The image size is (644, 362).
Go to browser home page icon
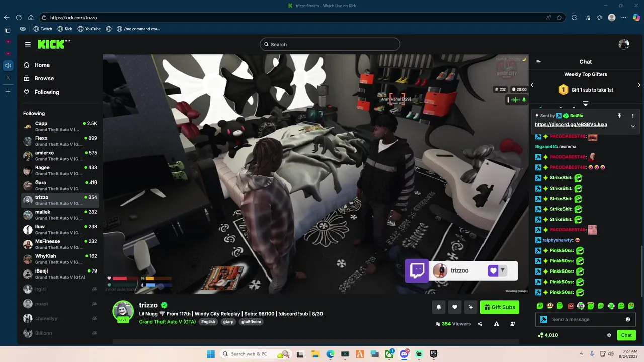[31, 17]
